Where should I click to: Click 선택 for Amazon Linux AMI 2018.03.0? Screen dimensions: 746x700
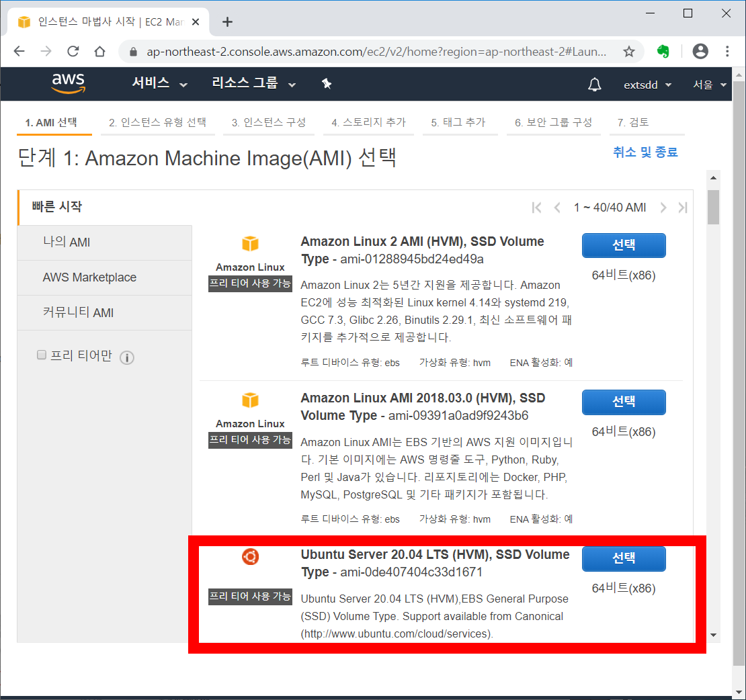coord(624,402)
